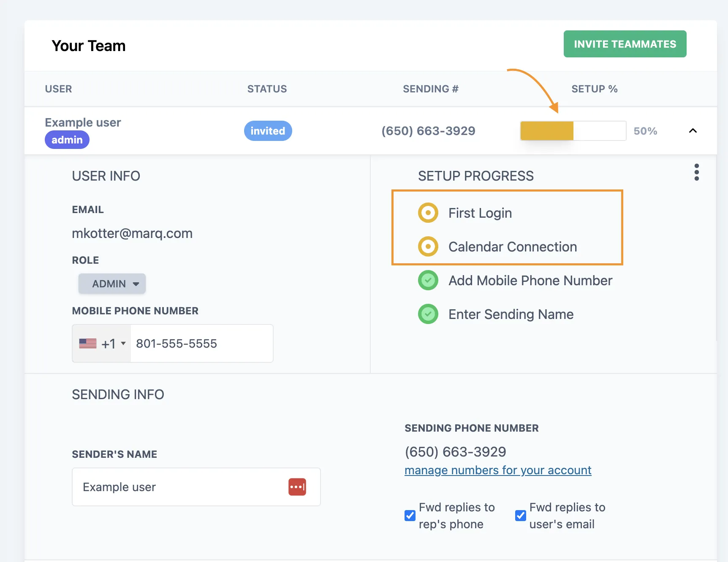This screenshot has width=728, height=562.
Task: Click the INVITE TEAMMATES button
Action: [625, 44]
